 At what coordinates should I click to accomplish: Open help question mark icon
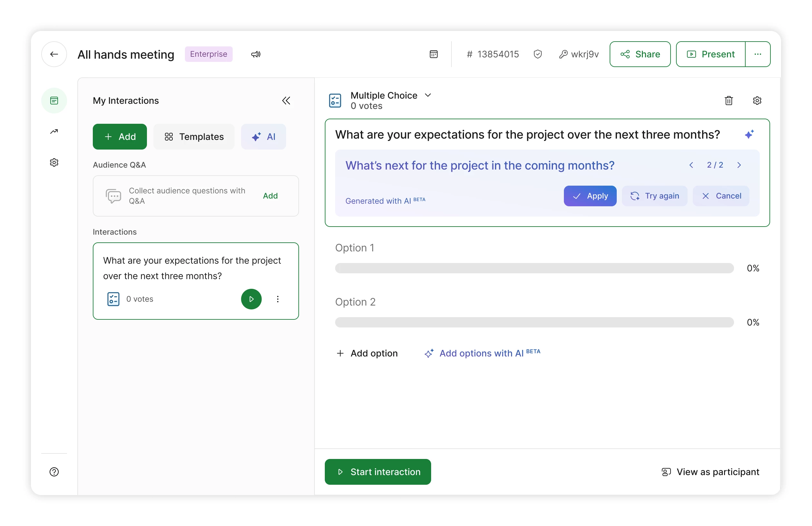(x=54, y=472)
